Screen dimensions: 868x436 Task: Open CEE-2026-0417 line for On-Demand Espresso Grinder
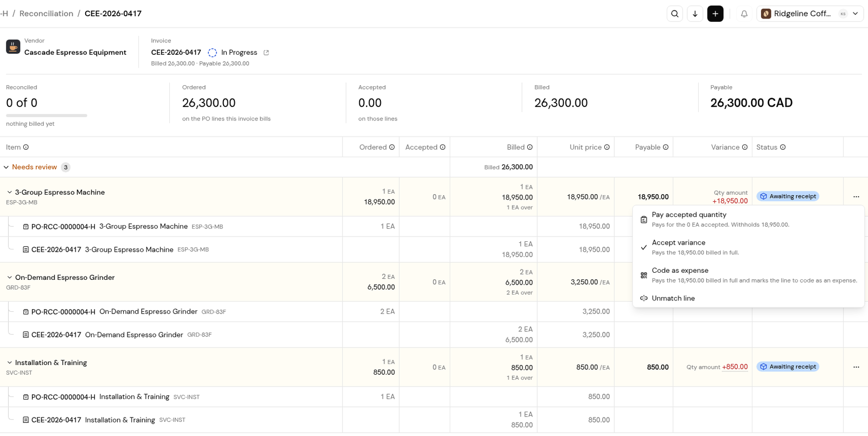click(x=56, y=335)
